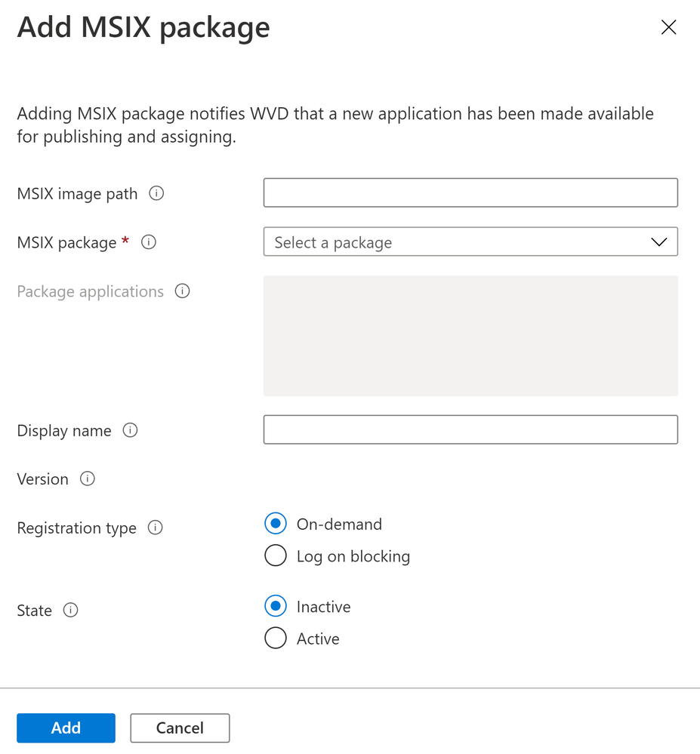This screenshot has height=754, width=700.
Task: Set state to Inactive
Action: [x=276, y=606]
